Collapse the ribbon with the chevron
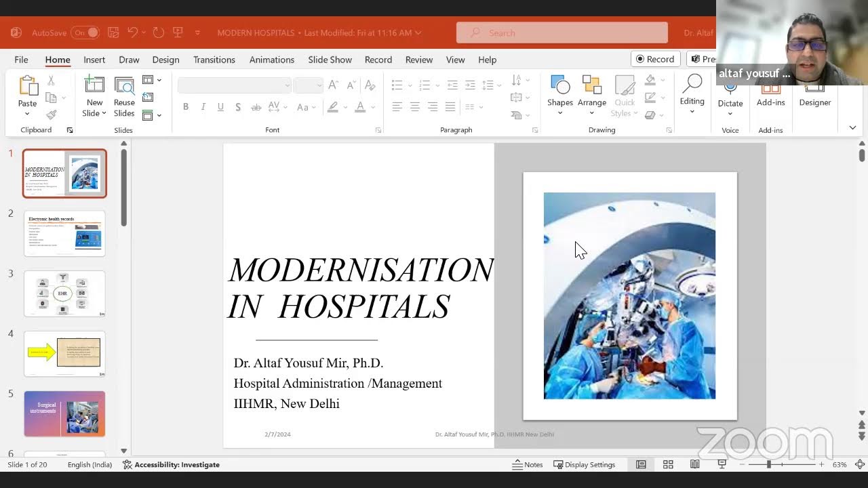The width and height of the screenshot is (868, 488). [x=852, y=127]
